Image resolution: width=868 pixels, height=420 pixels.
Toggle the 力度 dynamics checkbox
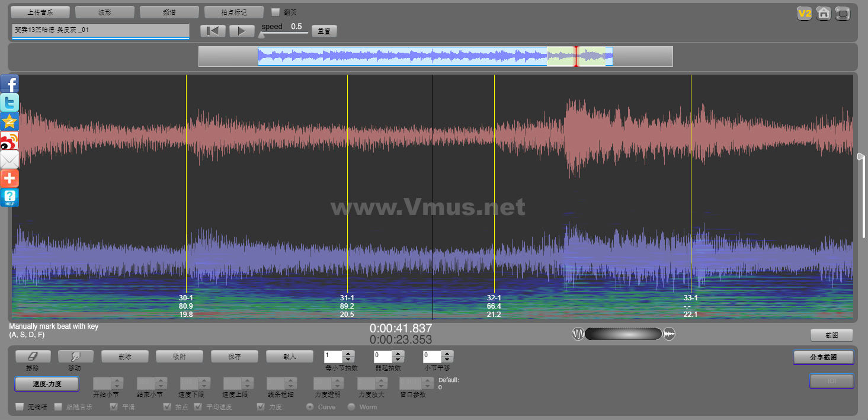click(261, 407)
